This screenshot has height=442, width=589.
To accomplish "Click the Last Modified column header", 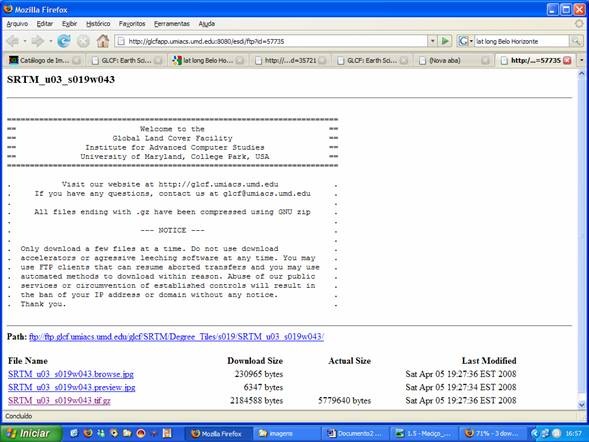I will (x=489, y=361).
